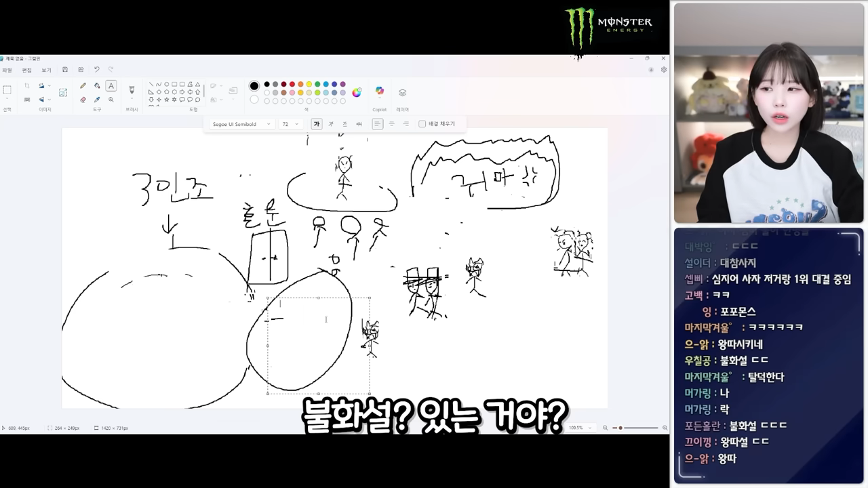Image resolution: width=868 pixels, height=488 pixels.
Task: Select the Oval shape
Action: point(166,84)
